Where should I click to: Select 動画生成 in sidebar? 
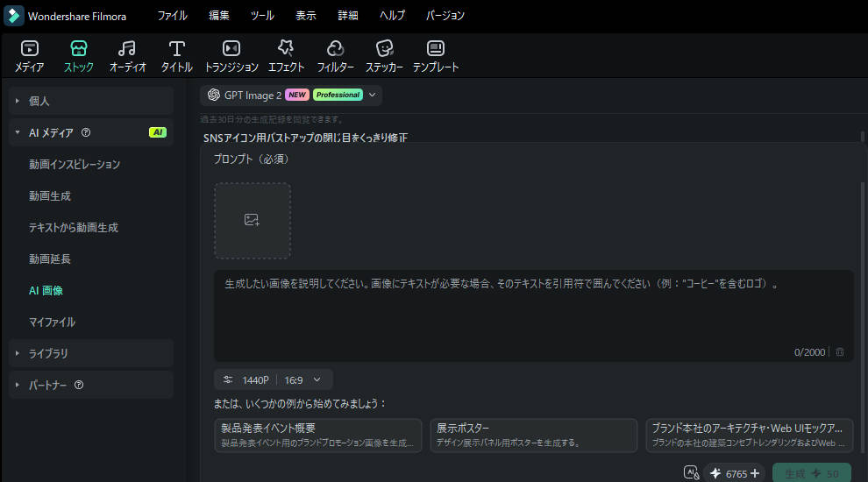tap(50, 196)
